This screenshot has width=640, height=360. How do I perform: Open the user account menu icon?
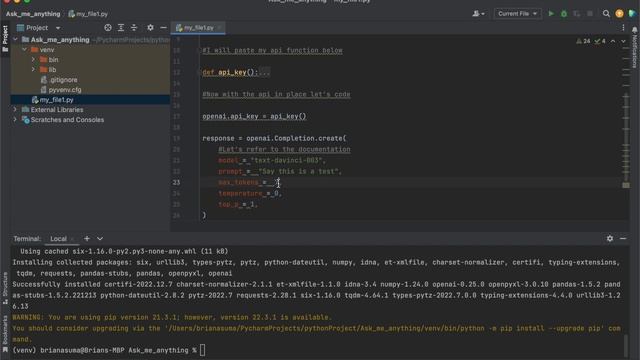pos(478,13)
